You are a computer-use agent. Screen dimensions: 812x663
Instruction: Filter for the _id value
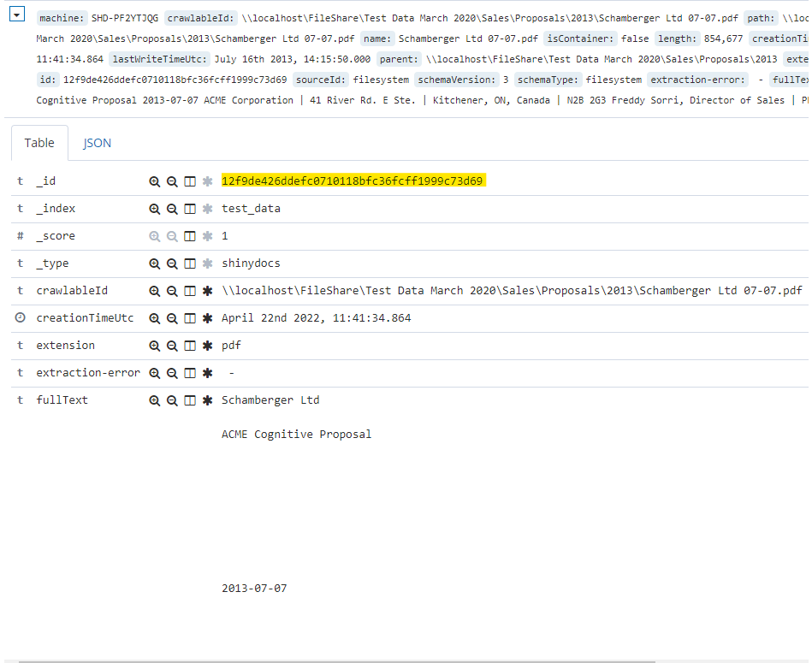click(155, 181)
